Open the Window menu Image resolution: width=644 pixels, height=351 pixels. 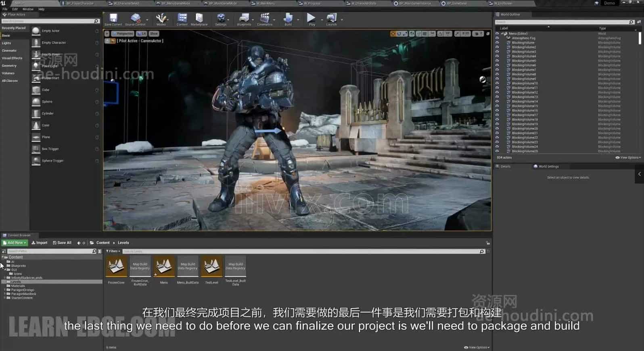(x=28, y=9)
